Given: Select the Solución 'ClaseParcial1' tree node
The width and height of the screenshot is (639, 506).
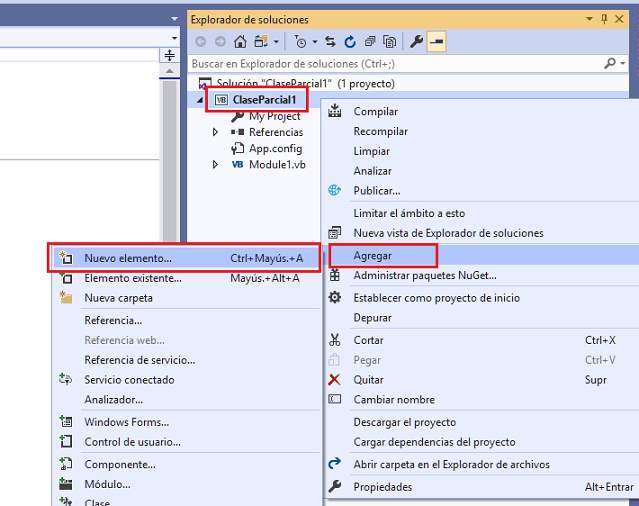Looking at the screenshot, I should point(306,84).
